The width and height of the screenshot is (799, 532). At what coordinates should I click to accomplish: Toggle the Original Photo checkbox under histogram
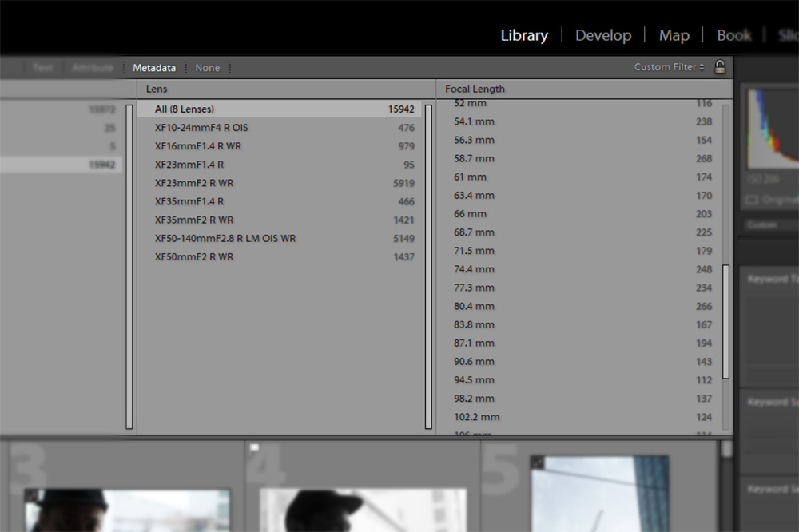click(x=751, y=199)
